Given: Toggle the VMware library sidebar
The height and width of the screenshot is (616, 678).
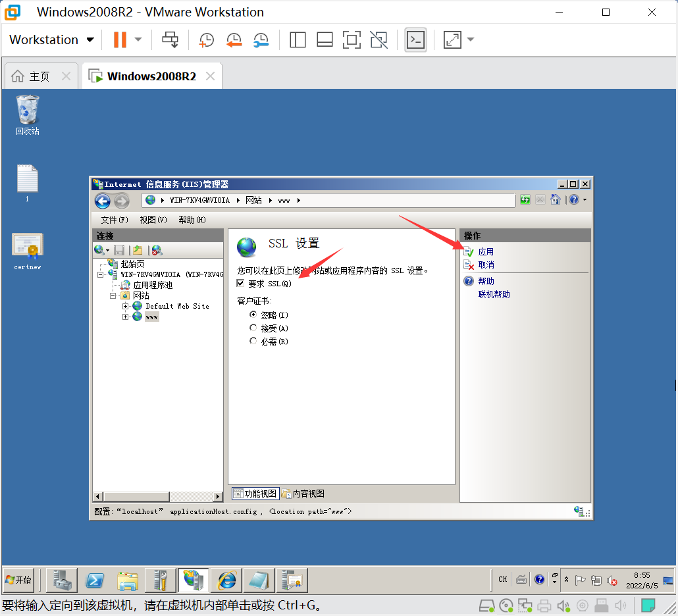Looking at the screenshot, I should 298,39.
